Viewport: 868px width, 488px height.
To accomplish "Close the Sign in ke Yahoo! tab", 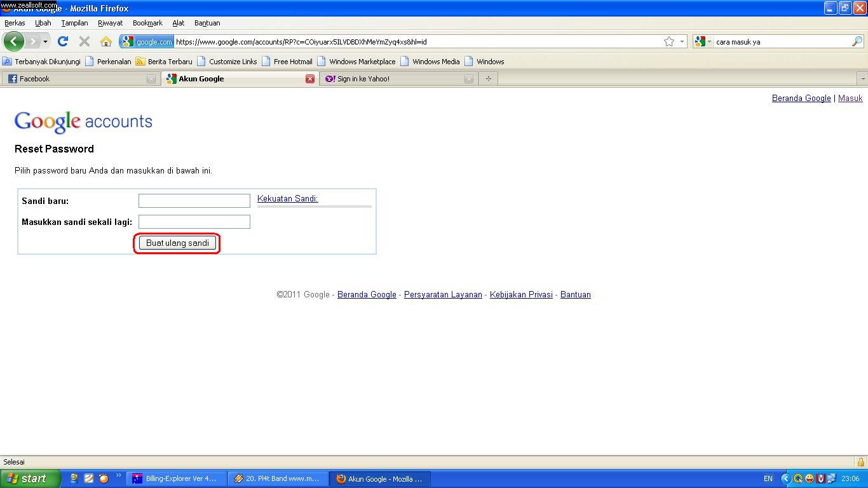I will point(469,79).
